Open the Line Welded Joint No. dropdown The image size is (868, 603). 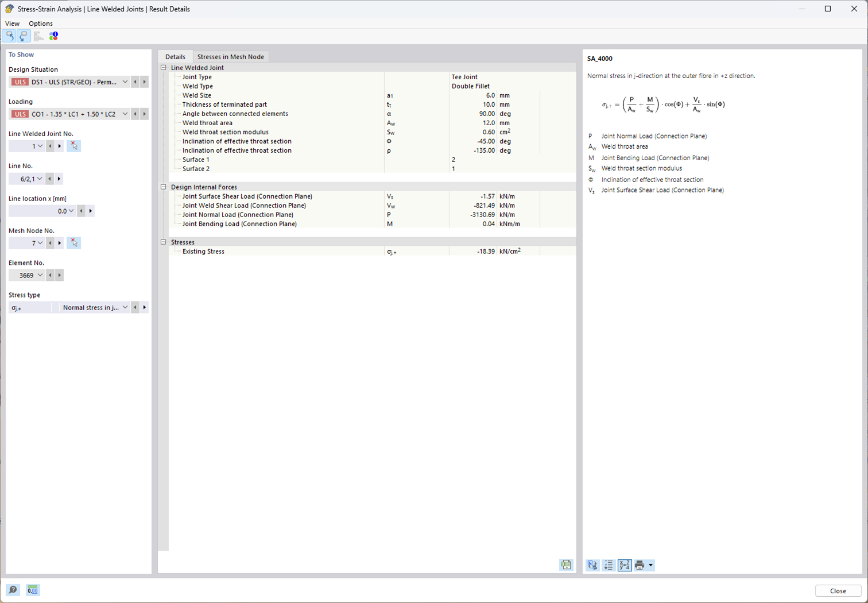(x=40, y=146)
